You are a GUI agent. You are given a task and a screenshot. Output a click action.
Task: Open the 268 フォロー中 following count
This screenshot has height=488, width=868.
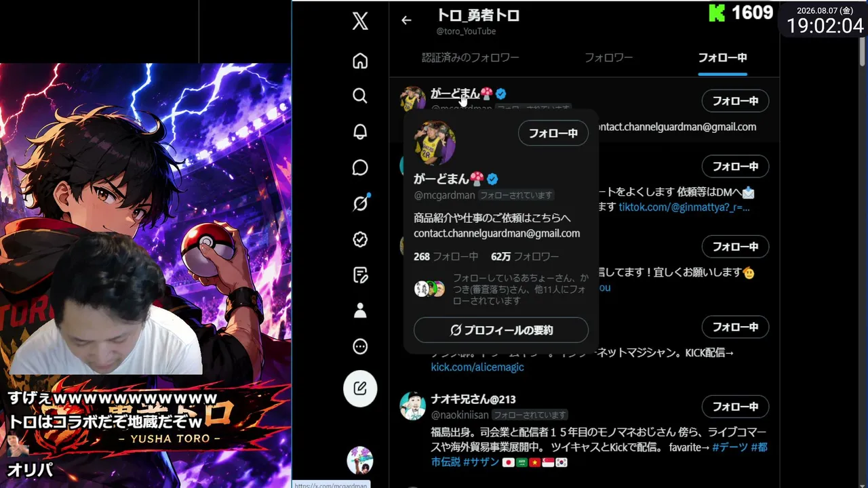pyautogui.click(x=446, y=257)
